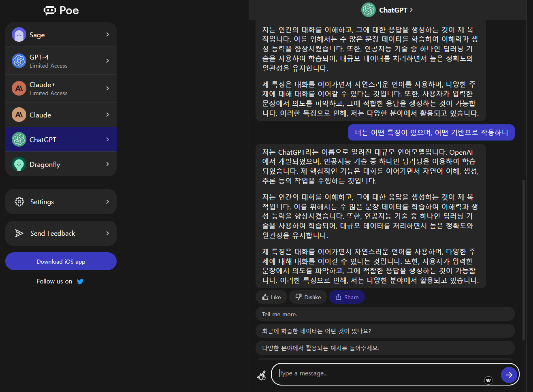The width and height of the screenshot is (533, 392).
Task: Choose the '최근에 학습한 데이터는' suggestion
Action: (x=385, y=331)
